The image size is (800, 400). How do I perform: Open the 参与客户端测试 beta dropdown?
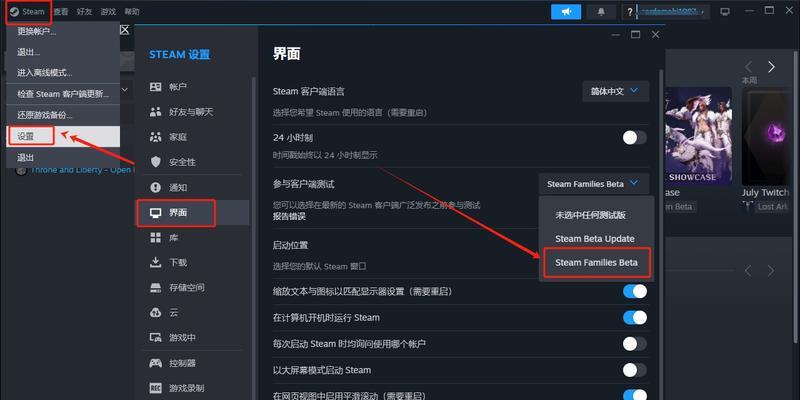594,184
